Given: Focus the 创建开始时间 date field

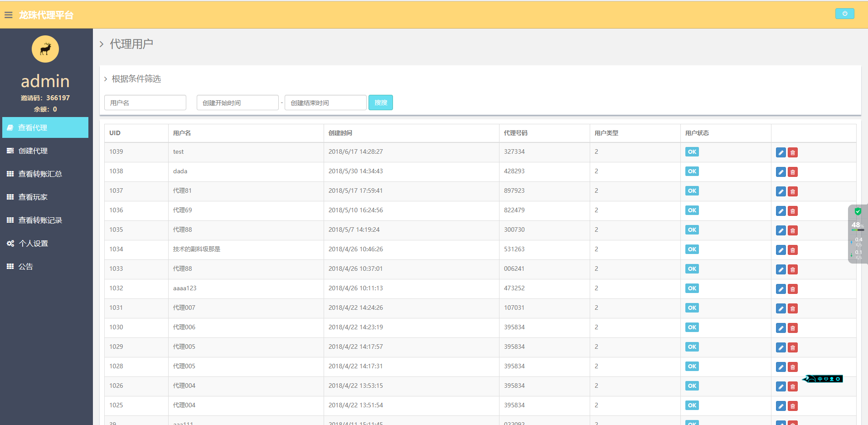Looking at the screenshot, I should tap(238, 103).
